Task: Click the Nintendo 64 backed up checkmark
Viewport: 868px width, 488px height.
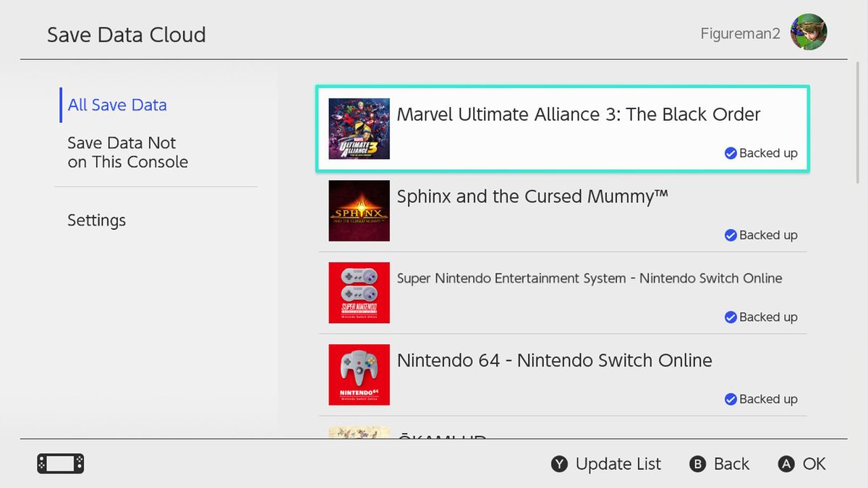Action: (x=731, y=399)
